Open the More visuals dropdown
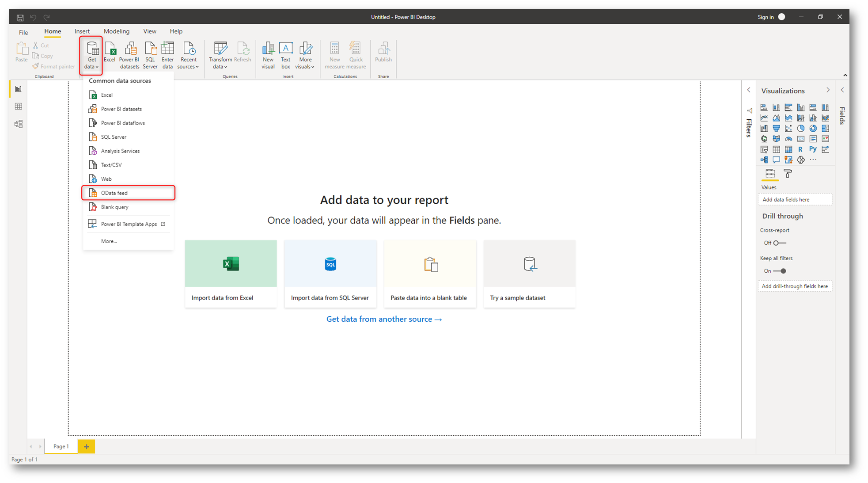 click(305, 55)
